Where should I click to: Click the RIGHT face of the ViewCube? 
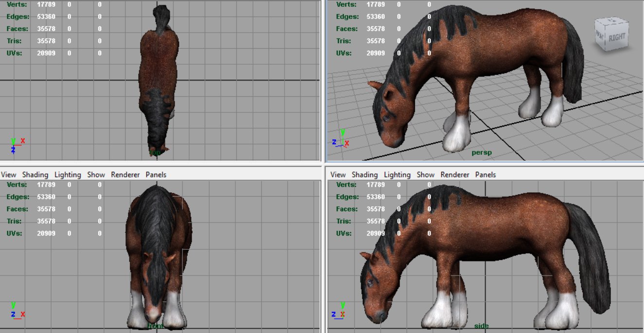[x=617, y=37]
